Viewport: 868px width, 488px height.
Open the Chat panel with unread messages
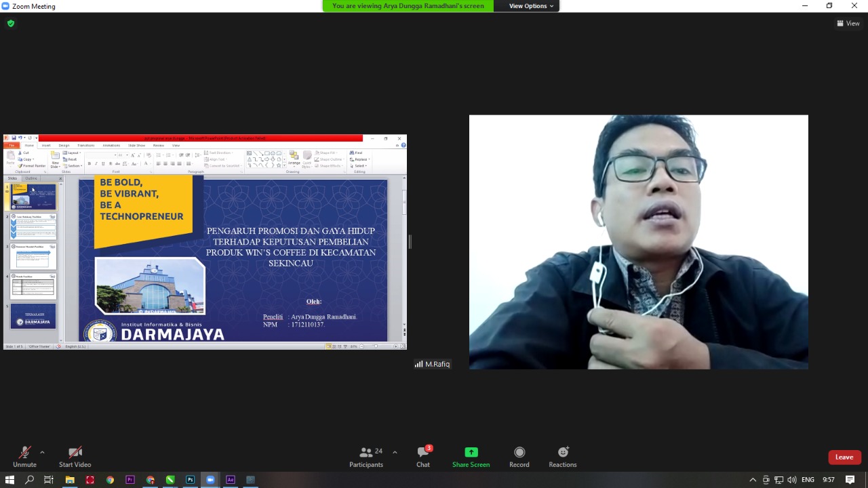pos(423,457)
